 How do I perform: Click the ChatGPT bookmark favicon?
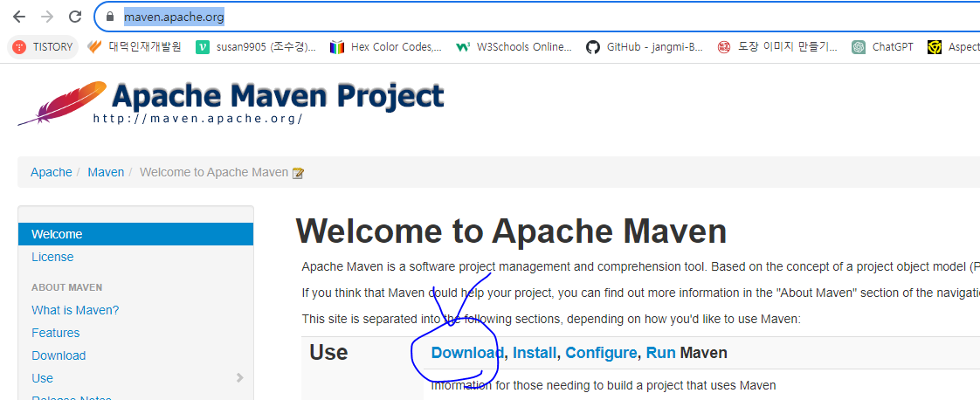point(858,47)
